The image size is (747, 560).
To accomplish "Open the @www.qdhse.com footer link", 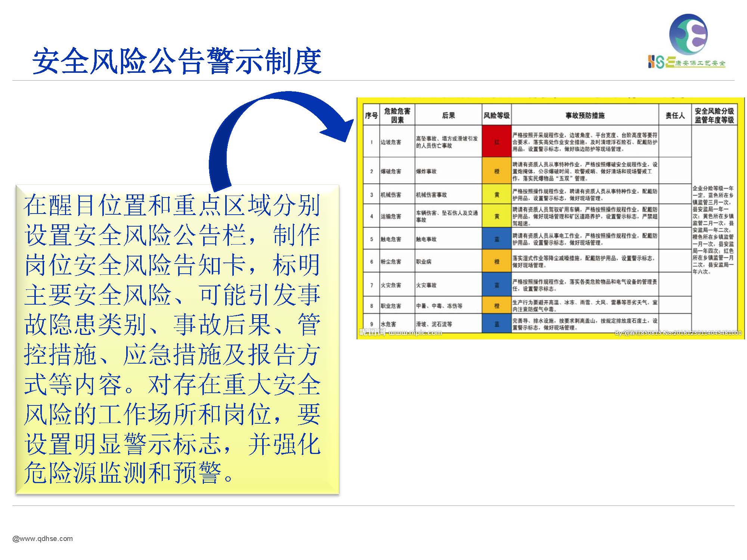I will (x=43, y=538).
